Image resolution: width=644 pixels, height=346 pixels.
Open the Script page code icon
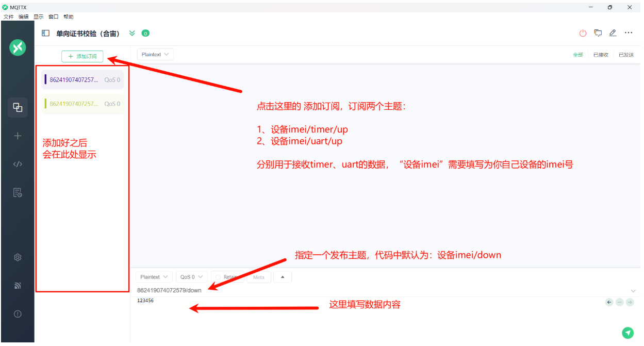[18, 164]
